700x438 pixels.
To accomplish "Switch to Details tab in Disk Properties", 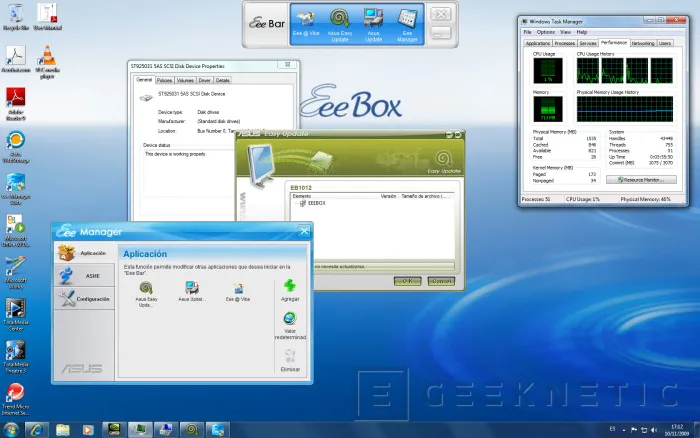I will [x=222, y=80].
